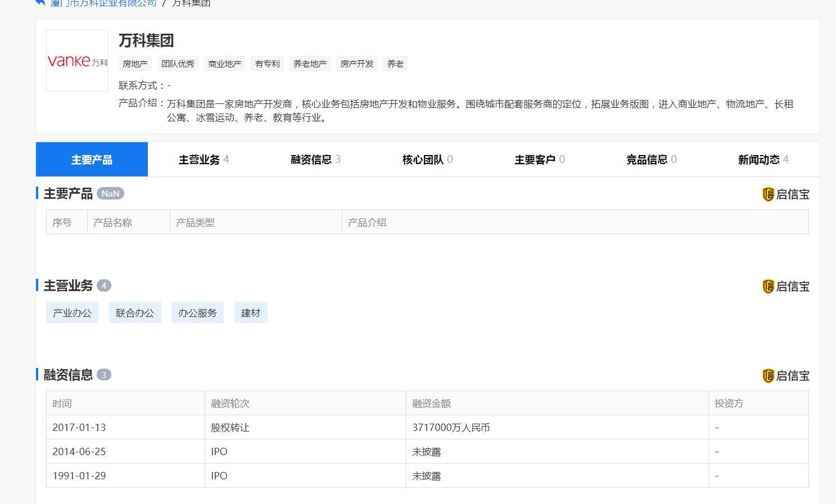Click the 万科集团 company title
The height and width of the screenshot is (504, 836).
click(x=146, y=40)
